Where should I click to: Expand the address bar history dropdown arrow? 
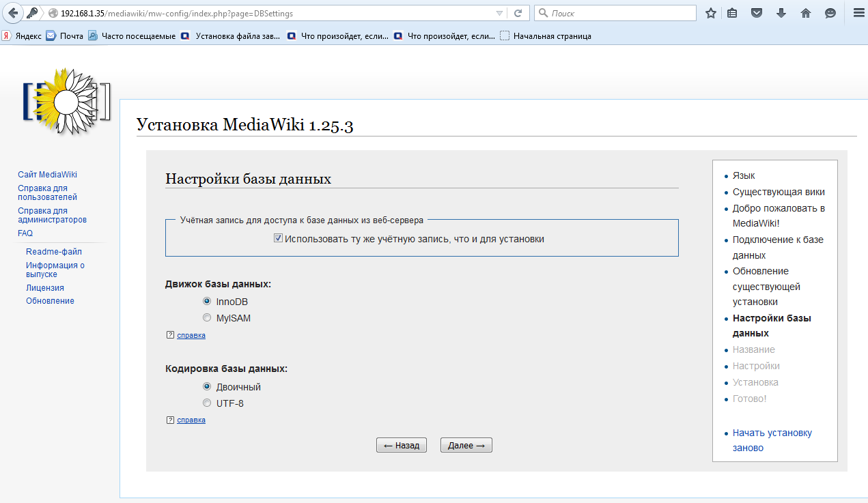pos(499,13)
